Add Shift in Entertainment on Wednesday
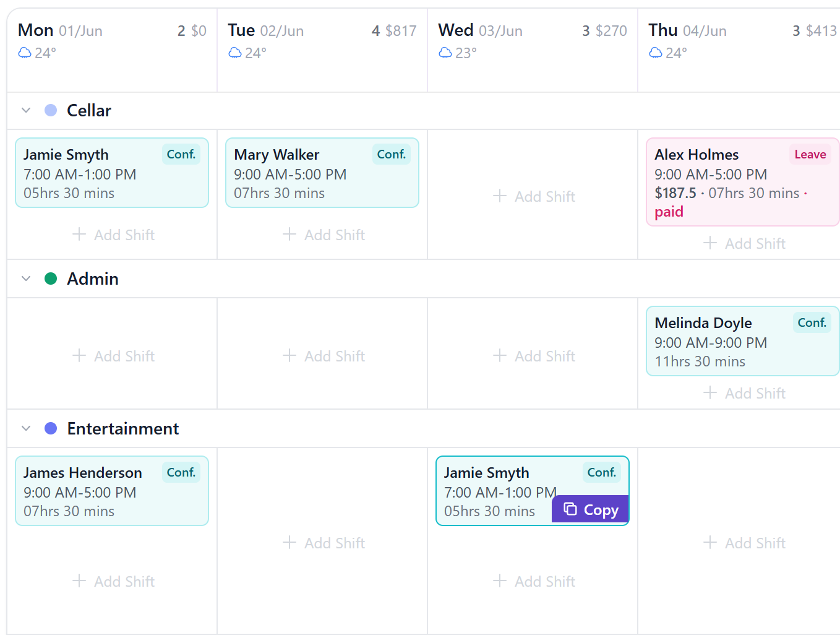 tap(534, 581)
